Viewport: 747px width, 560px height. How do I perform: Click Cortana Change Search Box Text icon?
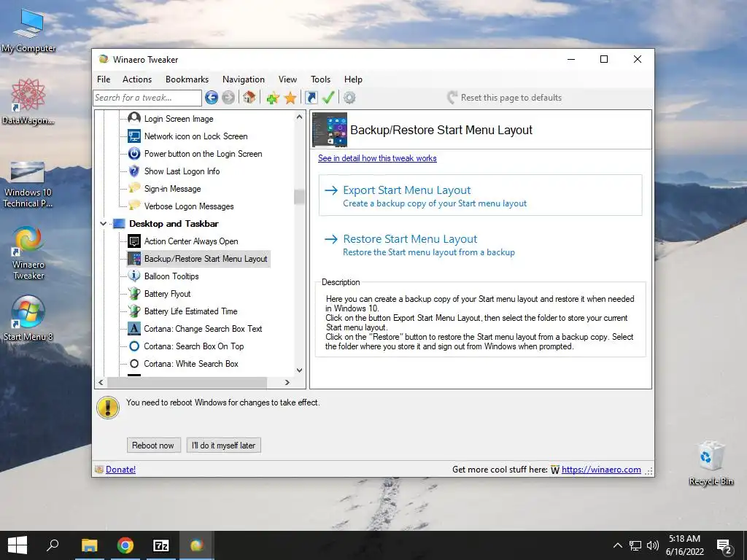134,329
